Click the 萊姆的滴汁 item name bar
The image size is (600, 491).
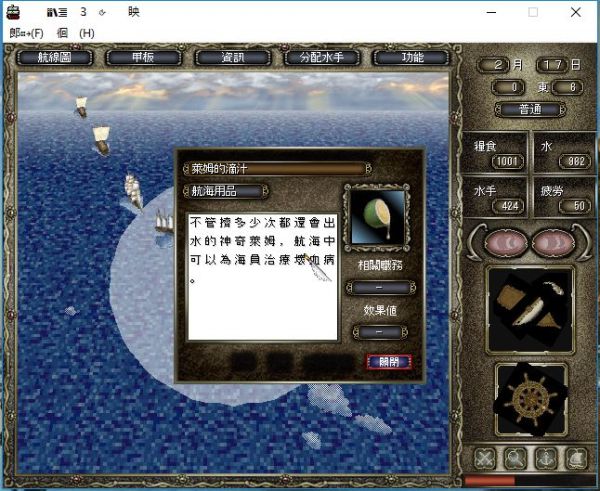pos(277,168)
